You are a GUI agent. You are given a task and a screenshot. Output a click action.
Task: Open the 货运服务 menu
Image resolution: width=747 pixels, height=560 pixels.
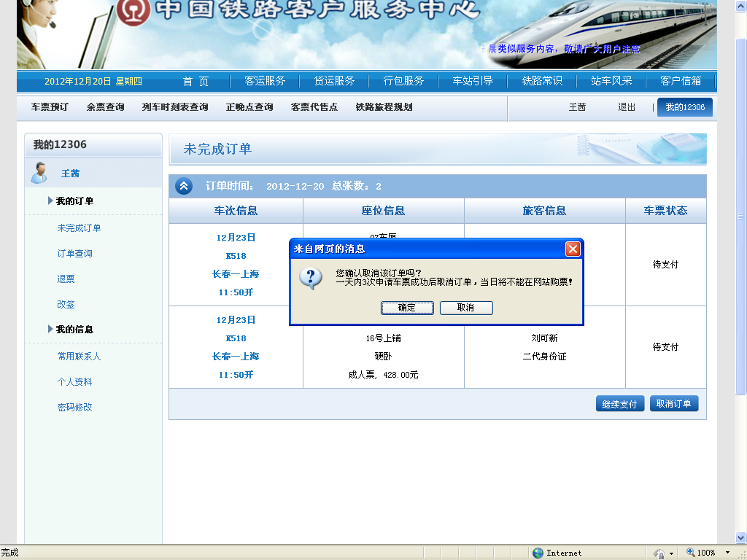[x=334, y=81]
